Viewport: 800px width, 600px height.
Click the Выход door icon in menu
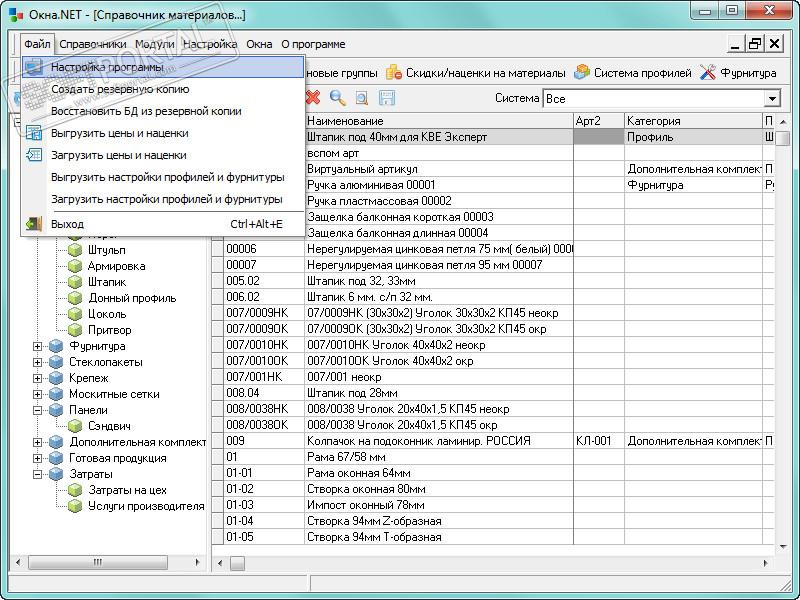tap(34, 224)
